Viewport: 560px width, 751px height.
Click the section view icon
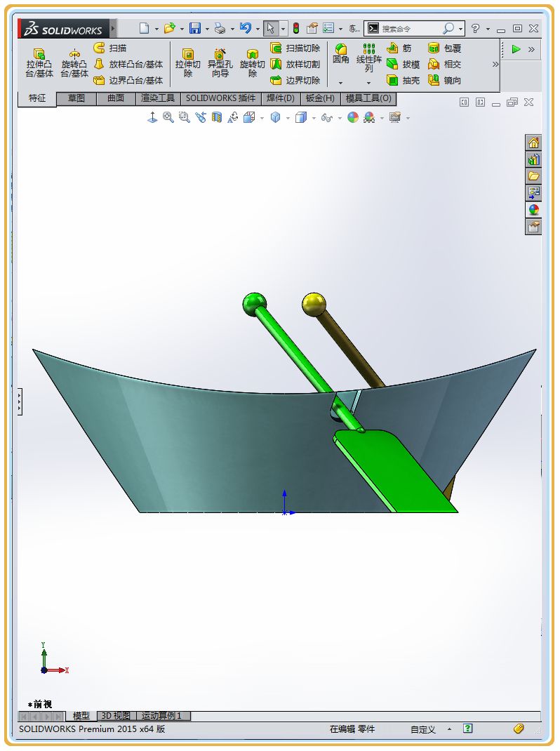pyautogui.click(x=217, y=117)
